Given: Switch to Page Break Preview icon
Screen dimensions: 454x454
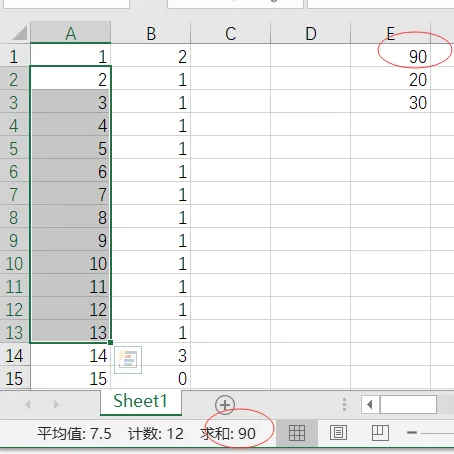Looking at the screenshot, I should tap(380, 433).
